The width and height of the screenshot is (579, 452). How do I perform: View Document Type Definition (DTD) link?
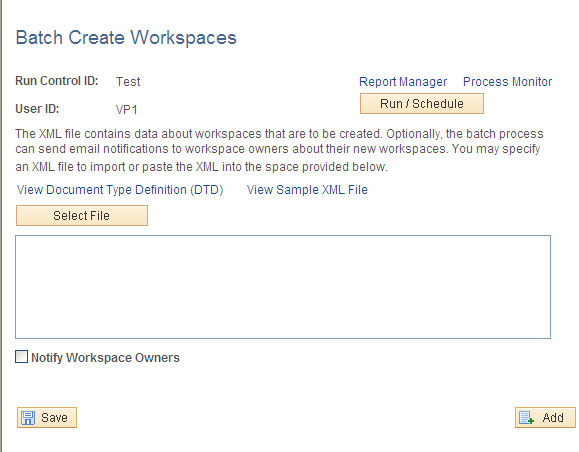(x=120, y=190)
